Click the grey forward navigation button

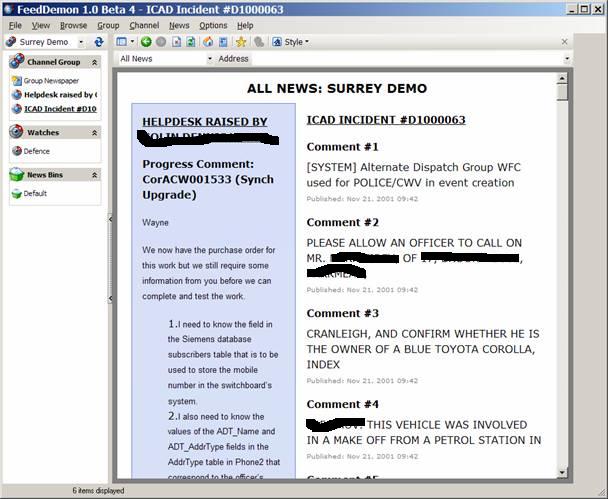point(161,42)
